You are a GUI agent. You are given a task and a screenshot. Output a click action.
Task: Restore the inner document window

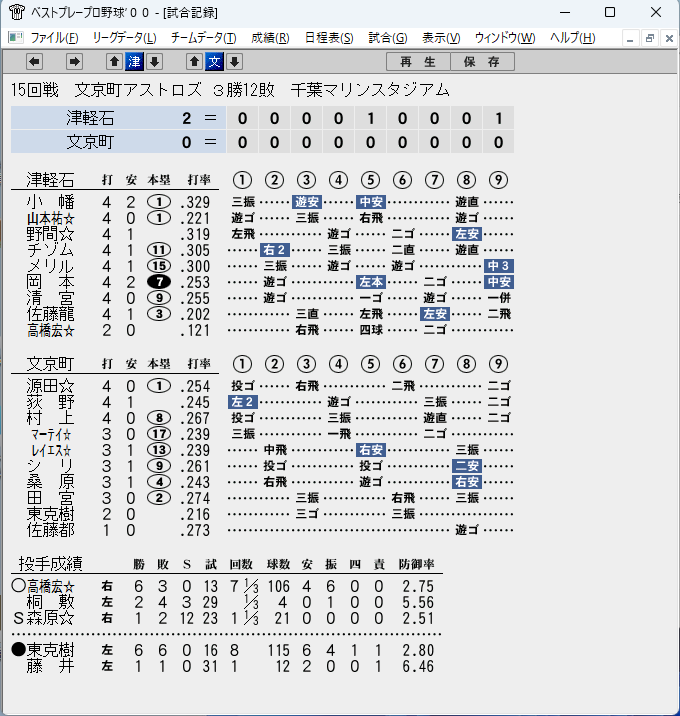(650, 38)
